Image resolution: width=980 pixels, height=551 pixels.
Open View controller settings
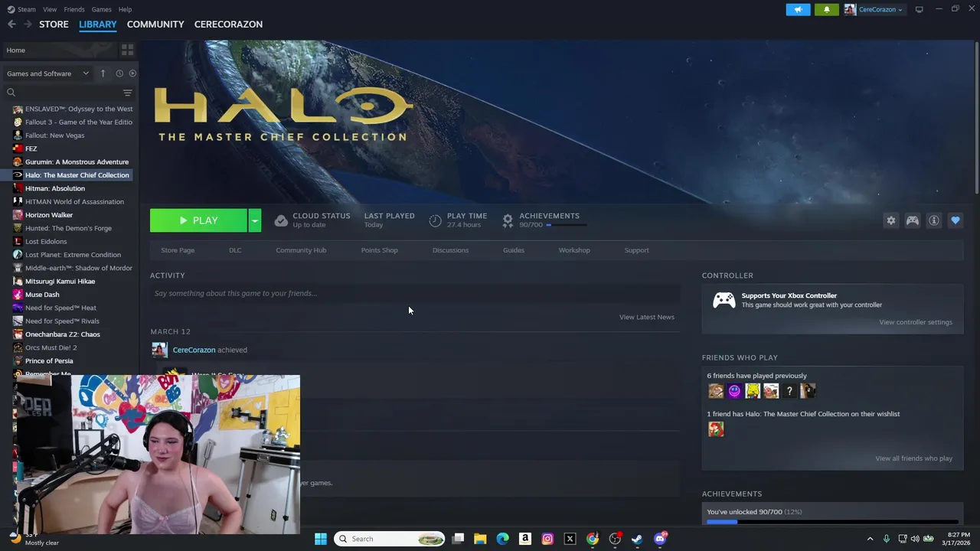pos(916,322)
